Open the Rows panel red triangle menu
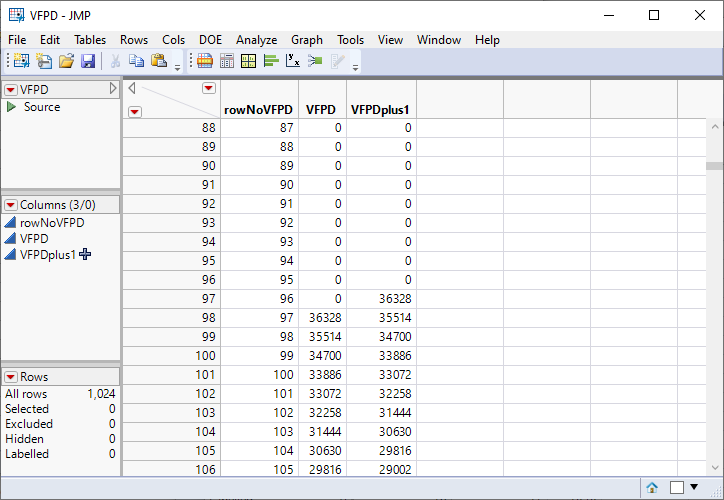This screenshot has width=724, height=500. coord(10,377)
